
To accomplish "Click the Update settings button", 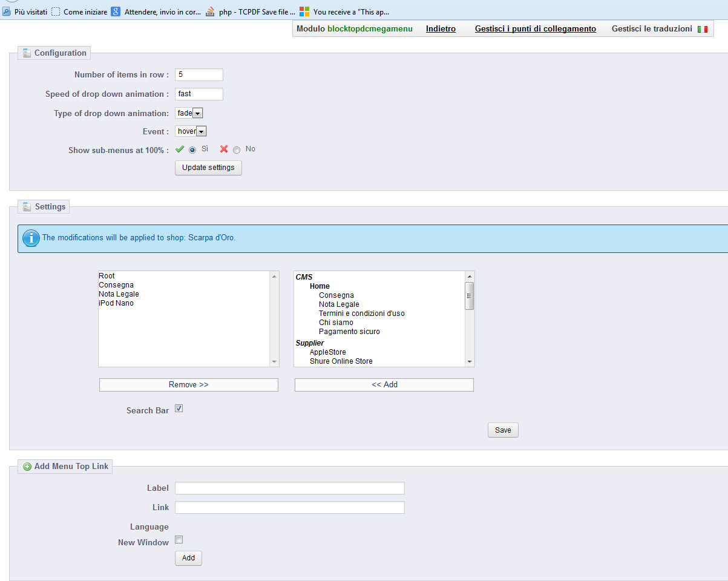I will click(x=208, y=168).
